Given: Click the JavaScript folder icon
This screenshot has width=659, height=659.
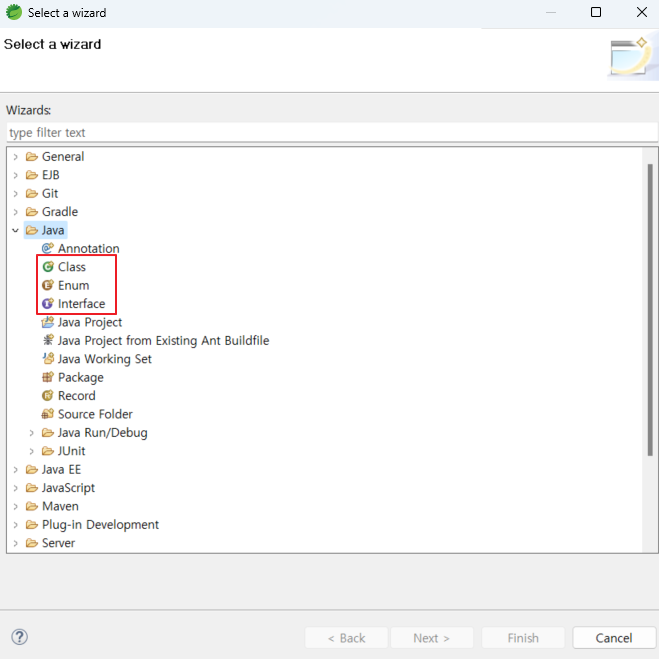Looking at the screenshot, I should (x=32, y=488).
